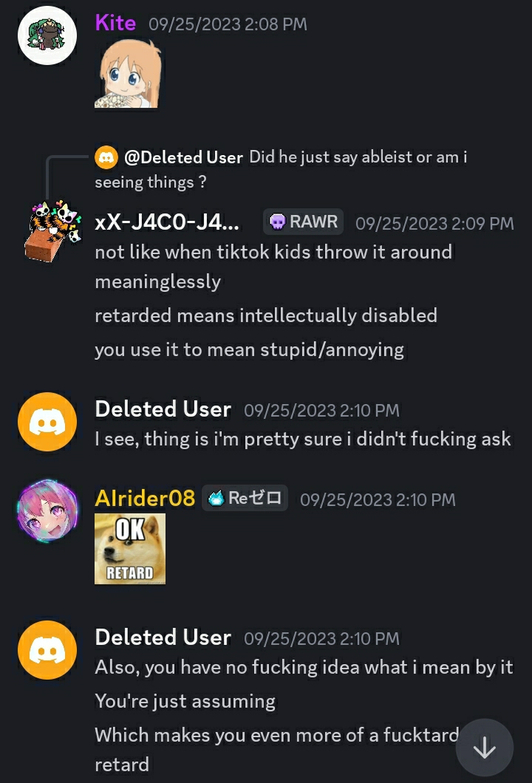
Task: Tap Kite's round profile avatar
Action: tap(47, 35)
